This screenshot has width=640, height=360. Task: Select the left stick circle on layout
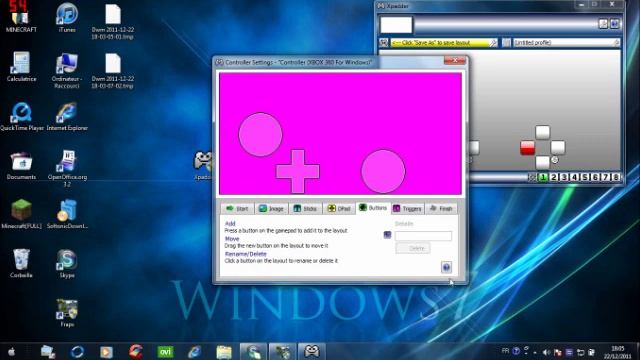(x=260, y=134)
